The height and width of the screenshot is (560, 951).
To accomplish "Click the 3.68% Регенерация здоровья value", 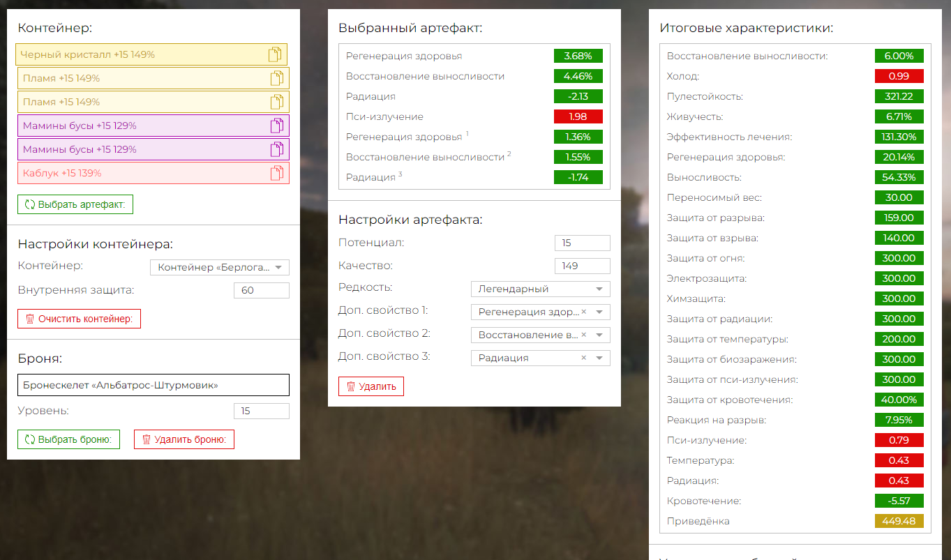I will (578, 56).
